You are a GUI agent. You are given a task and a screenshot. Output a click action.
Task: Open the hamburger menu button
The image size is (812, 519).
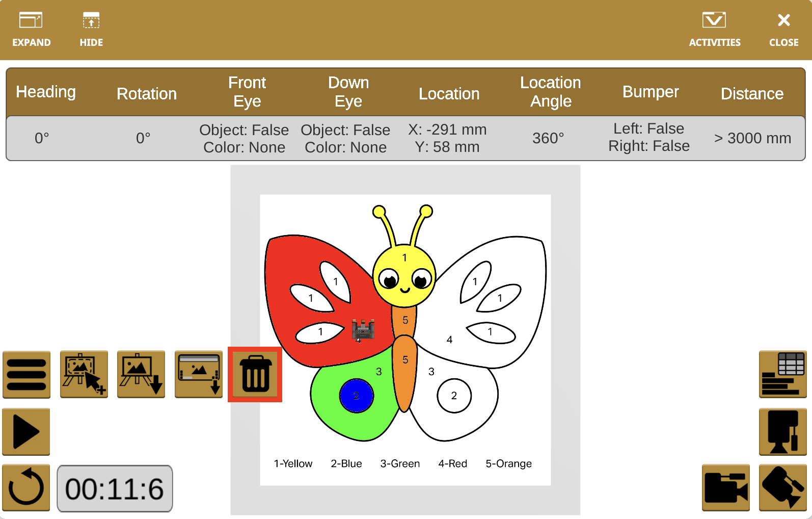point(26,375)
